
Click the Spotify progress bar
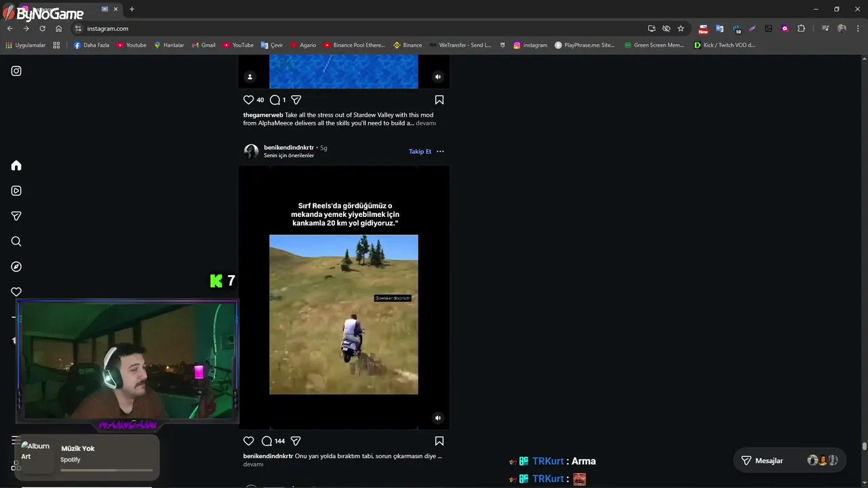point(106,470)
